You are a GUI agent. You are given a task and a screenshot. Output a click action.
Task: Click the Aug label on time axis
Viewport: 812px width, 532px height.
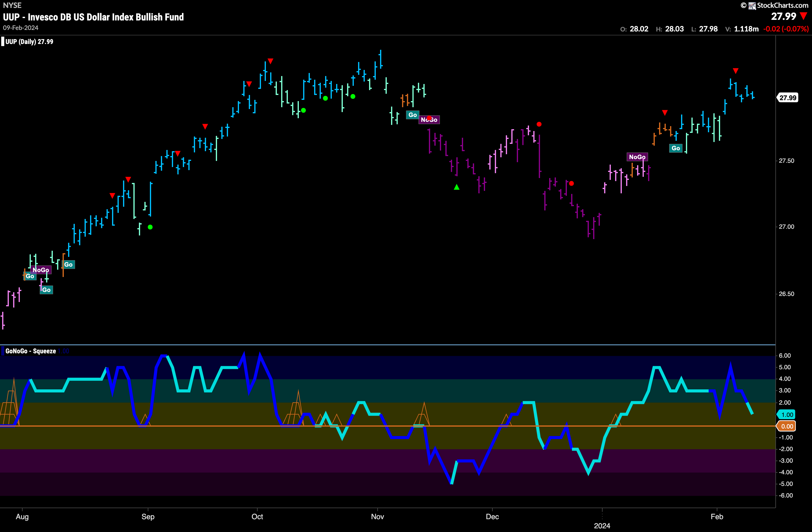[x=22, y=517]
